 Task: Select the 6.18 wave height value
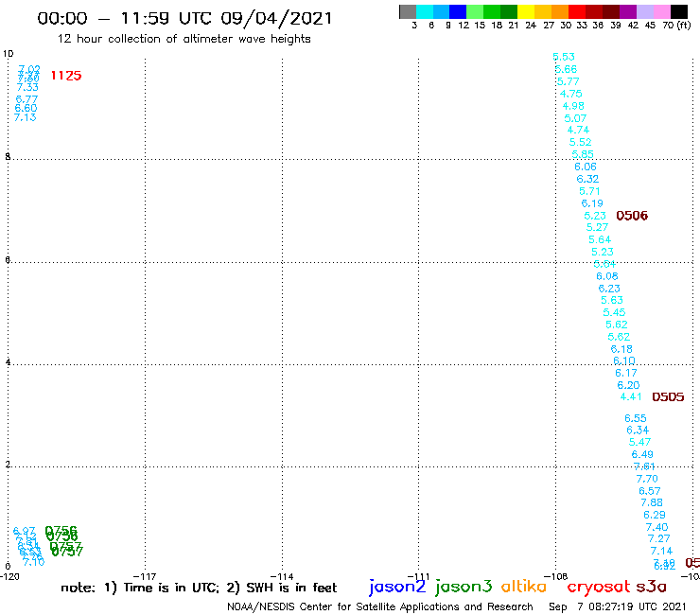(621, 349)
